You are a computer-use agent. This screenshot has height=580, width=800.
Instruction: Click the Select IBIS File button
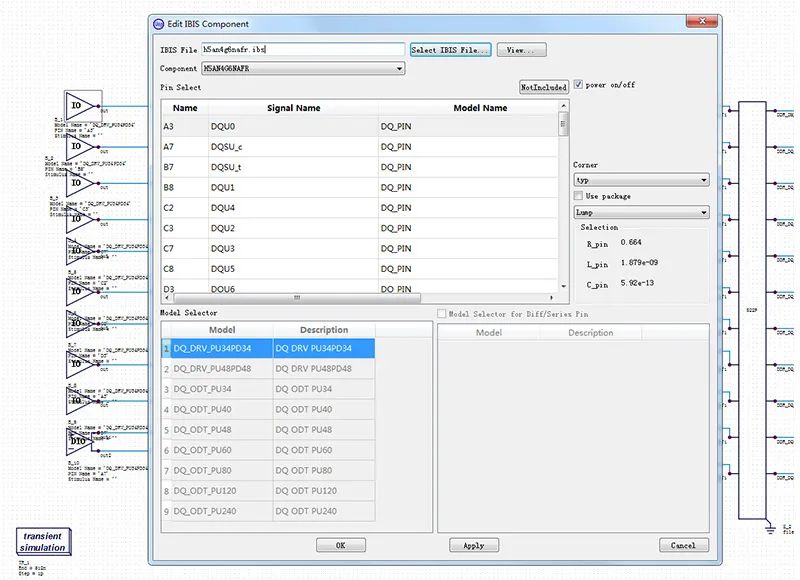[x=451, y=49]
